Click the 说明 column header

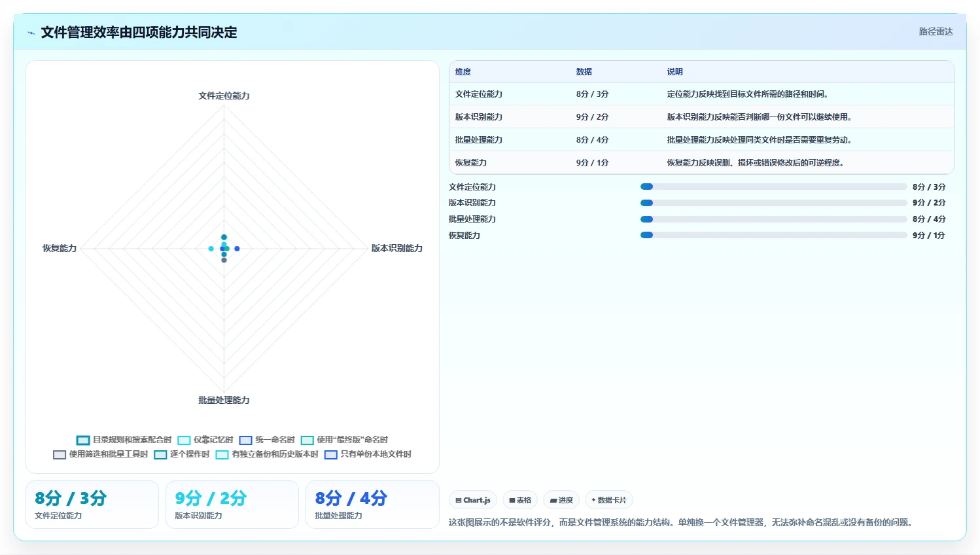click(x=675, y=72)
